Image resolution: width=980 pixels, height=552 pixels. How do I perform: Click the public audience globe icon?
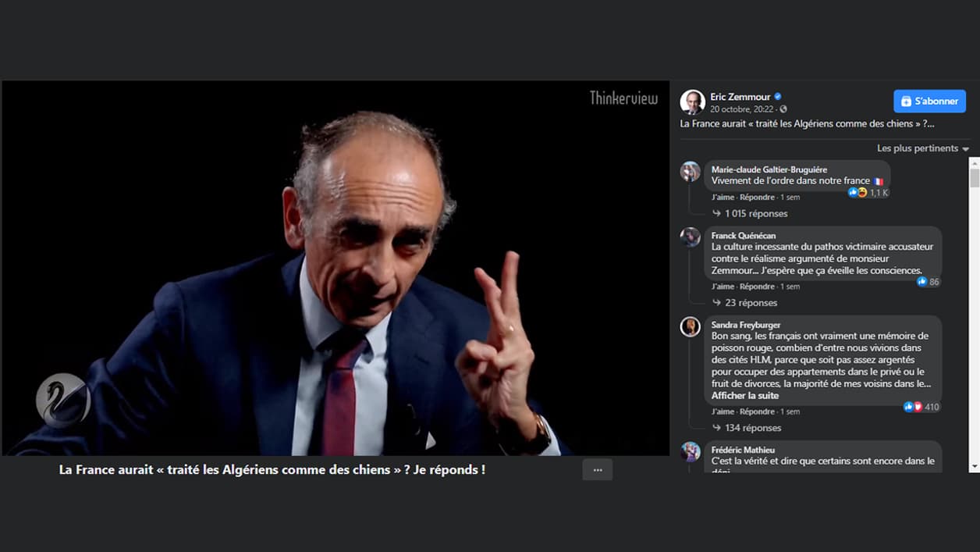click(x=783, y=109)
